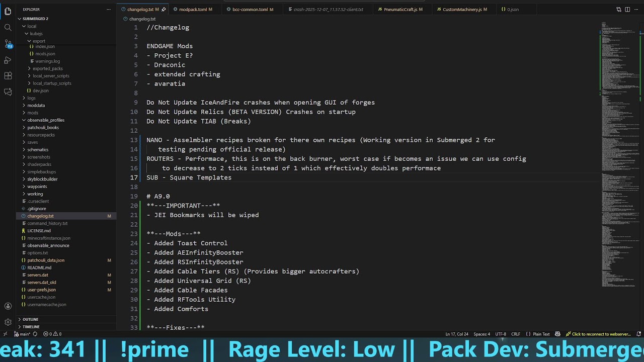Viewport: 644px width, 362px height.
Task: Open errors and warnings count in status bar
Action: [52, 334]
